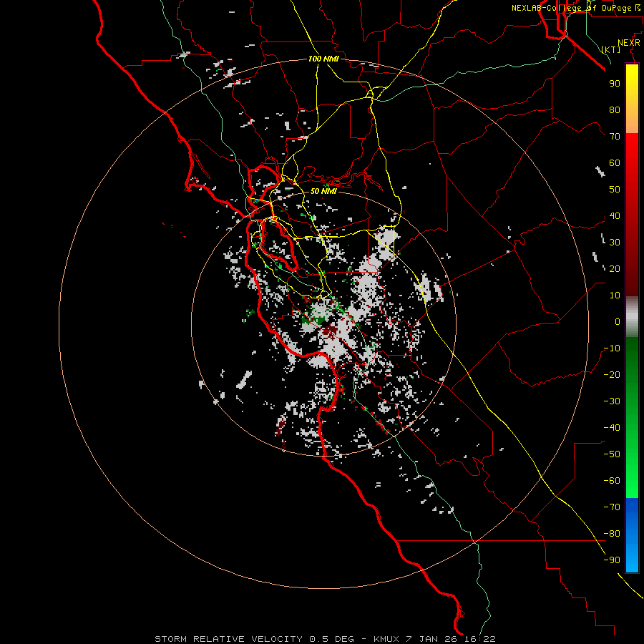The width and height of the screenshot is (644, 644).
Task: Click the blue bottom segment of the color bar
Action: [632, 535]
